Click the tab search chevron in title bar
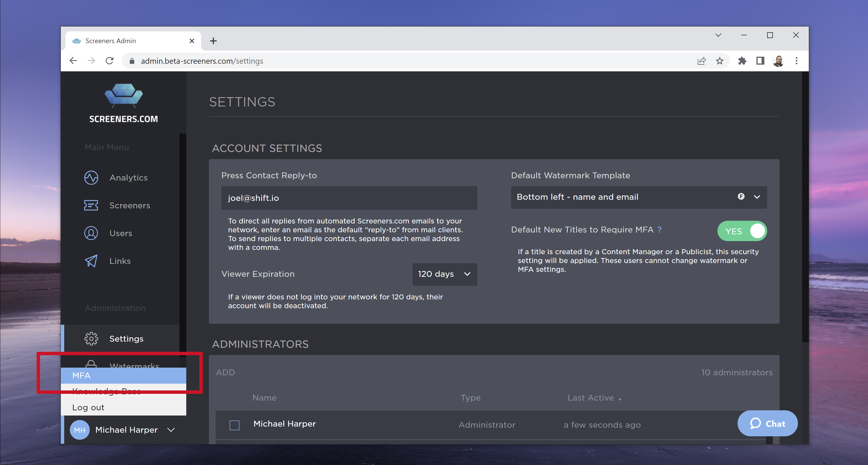The width and height of the screenshot is (868, 465). tap(718, 35)
